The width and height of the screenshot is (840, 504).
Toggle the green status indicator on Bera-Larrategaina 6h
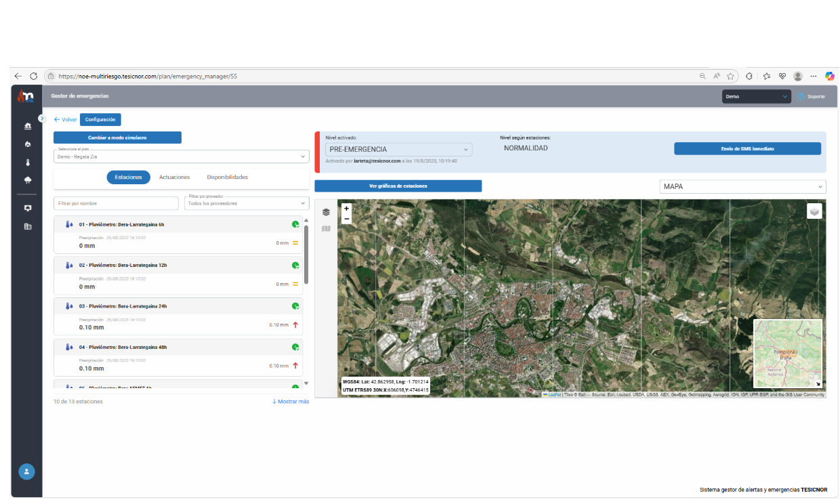[295, 224]
